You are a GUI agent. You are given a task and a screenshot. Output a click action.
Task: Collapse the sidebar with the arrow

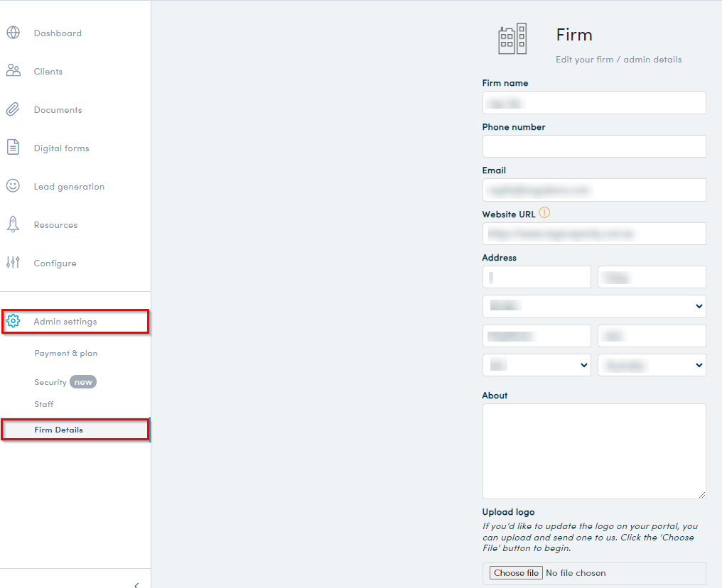coord(136,584)
